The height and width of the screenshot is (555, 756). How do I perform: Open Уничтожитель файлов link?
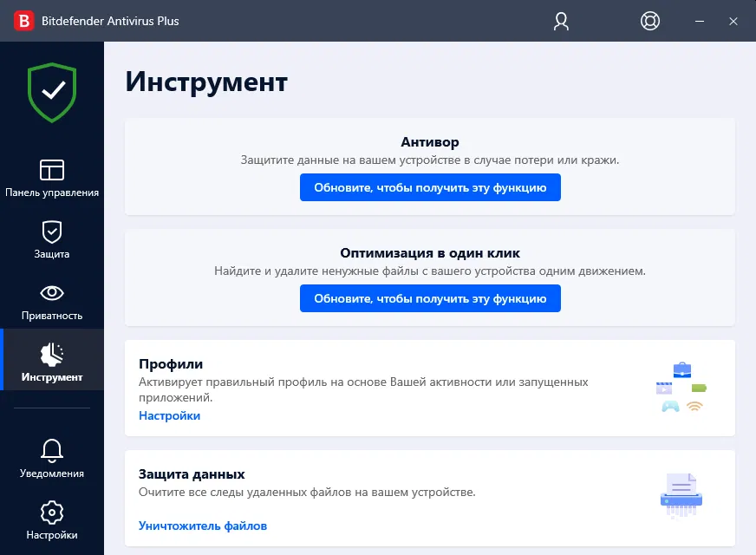pos(203,526)
